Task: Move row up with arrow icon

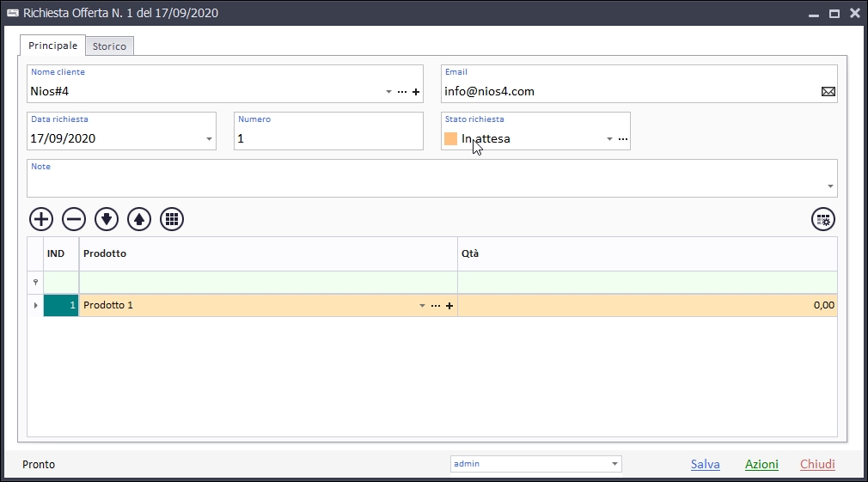Action: click(139, 219)
